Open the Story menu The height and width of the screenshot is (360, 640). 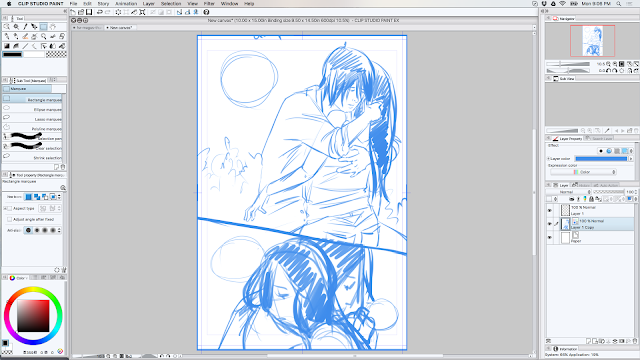point(103,4)
